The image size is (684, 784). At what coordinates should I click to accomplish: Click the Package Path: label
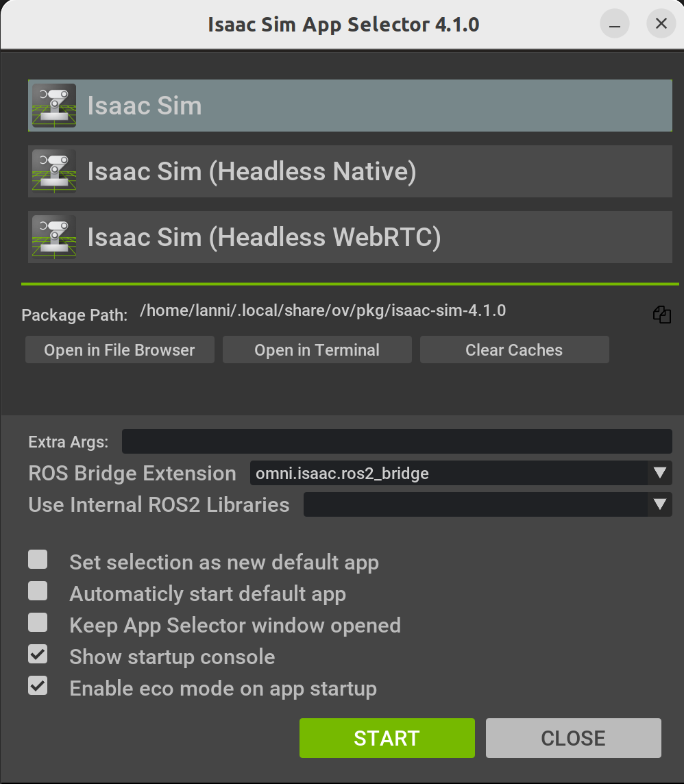[x=75, y=315]
